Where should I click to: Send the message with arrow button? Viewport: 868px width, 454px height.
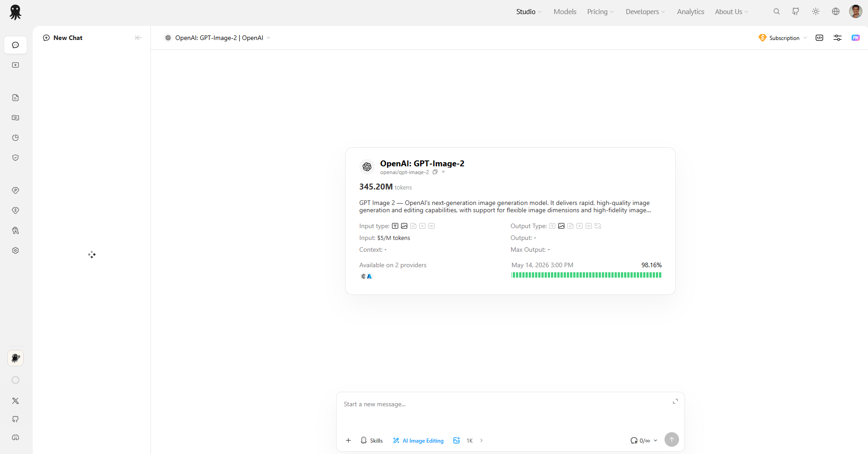(672, 439)
